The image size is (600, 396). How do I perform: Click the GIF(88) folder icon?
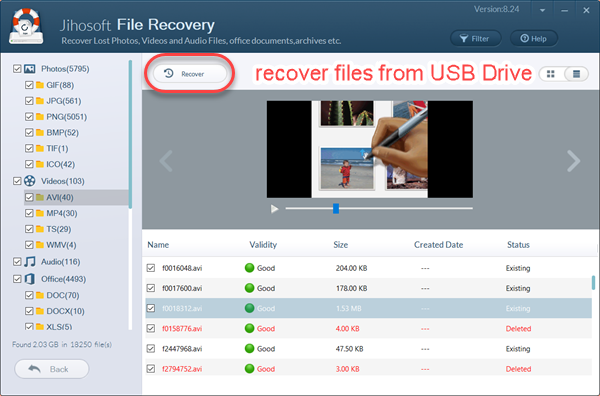coord(40,85)
